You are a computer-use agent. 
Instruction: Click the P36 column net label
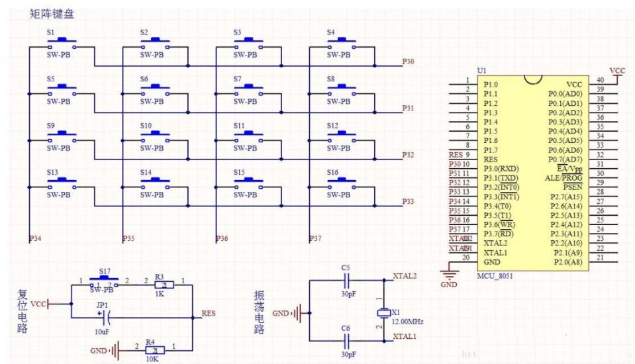222,238
